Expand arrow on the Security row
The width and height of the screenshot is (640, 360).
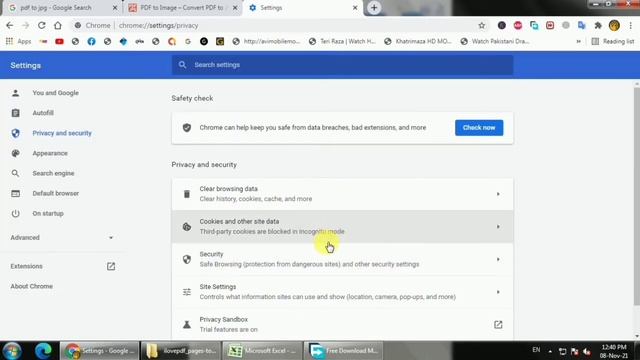coord(498,259)
